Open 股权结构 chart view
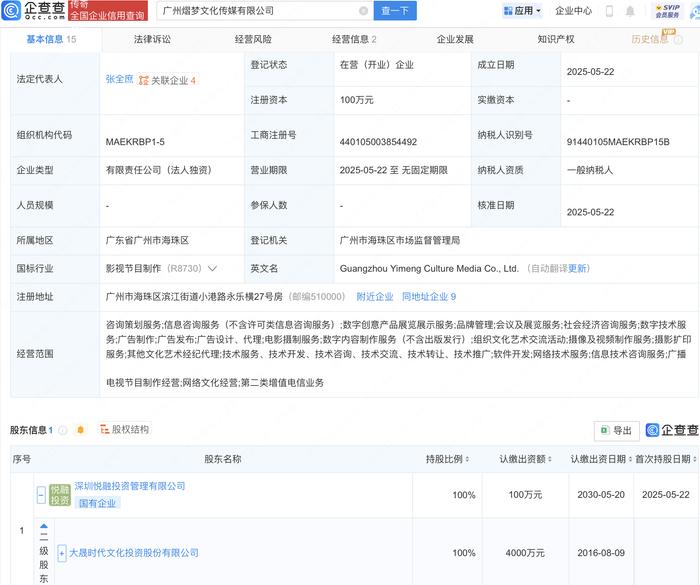This screenshot has height=585, width=700. pos(125,430)
